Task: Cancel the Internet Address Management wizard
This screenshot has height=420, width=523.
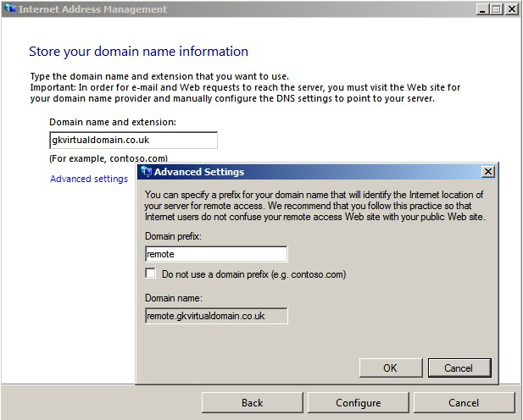Action: point(464,403)
